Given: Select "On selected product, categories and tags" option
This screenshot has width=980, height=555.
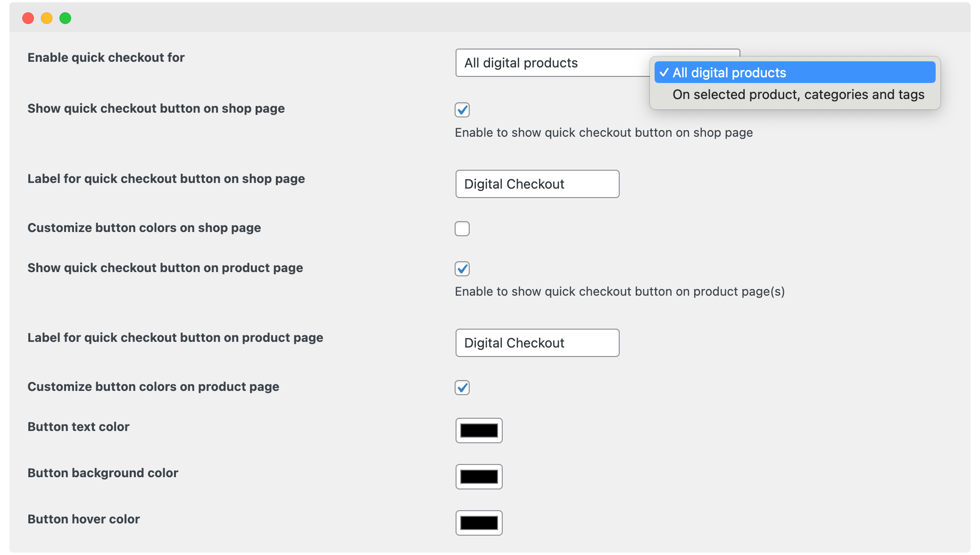Looking at the screenshot, I should tap(798, 94).
